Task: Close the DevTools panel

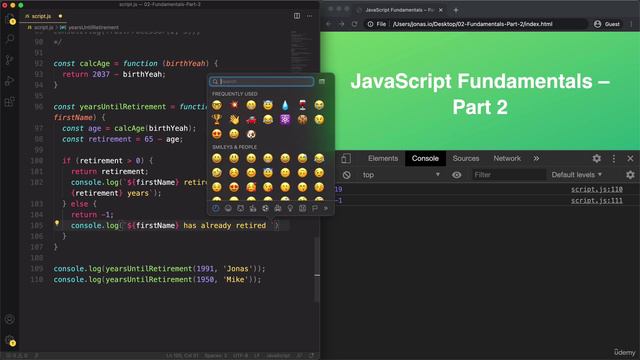Action: 630,158
